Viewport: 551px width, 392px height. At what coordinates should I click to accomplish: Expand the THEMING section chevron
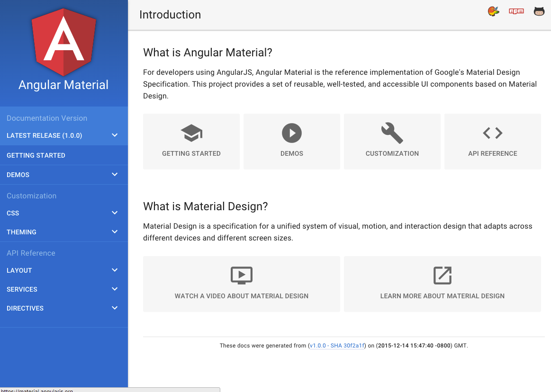114,232
